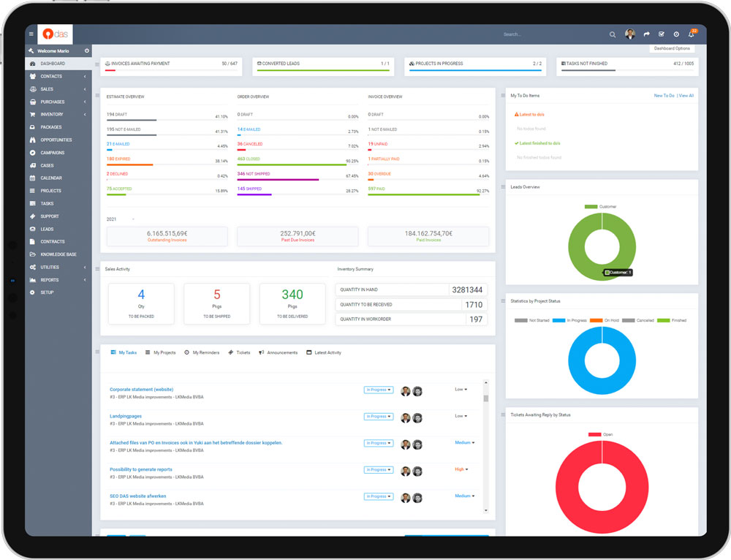Image resolution: width=731 pixels, height=560 pixels.
Task: Click the Knowledge Base sidebar icon
Action: click(x=32, y=254)
